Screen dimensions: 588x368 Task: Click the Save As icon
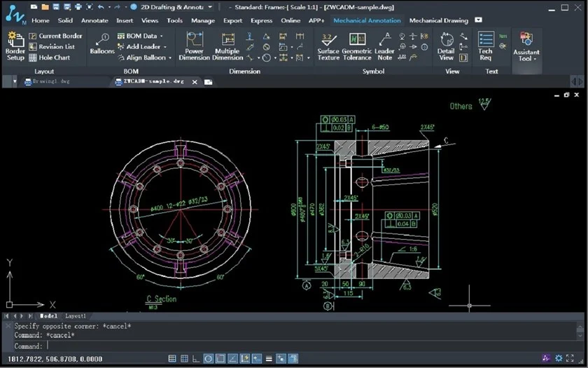67,7
